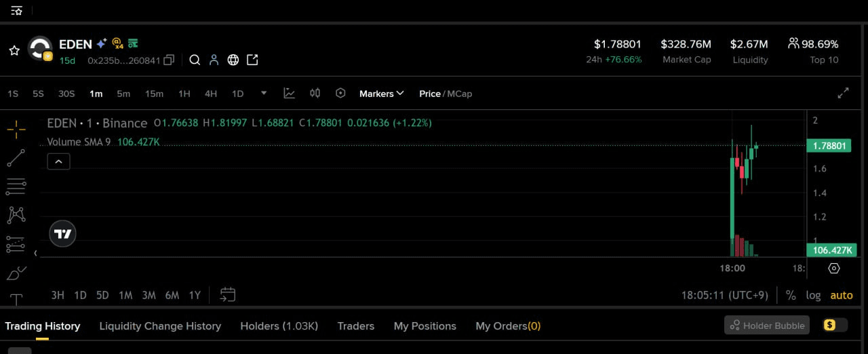
Task: Set the chart range to 3M
Action: pos(149,295)
